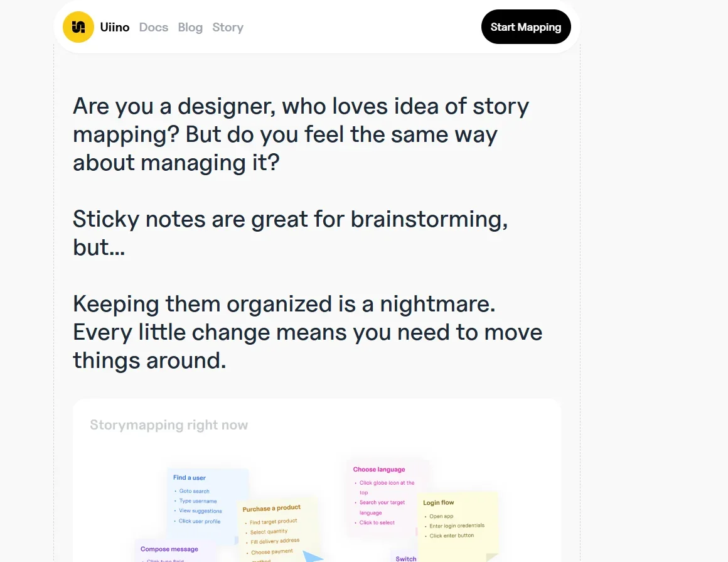Click the yellow Login flow sticky note
Image resolution: width=728 pixels, height=562 pixels.
pos(458,524)
